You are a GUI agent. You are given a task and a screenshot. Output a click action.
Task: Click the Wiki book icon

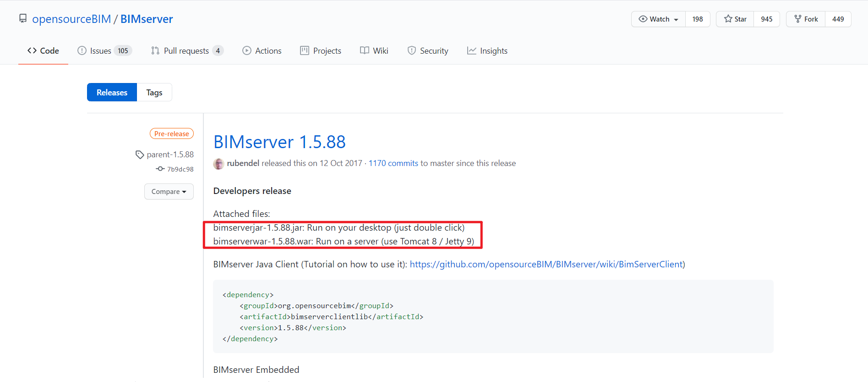tap(365, 50)
